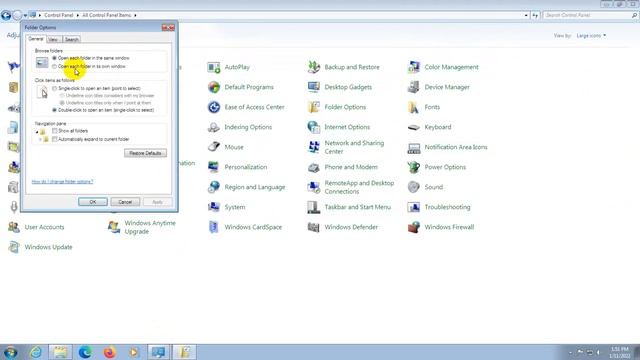Screen dimensions: 640x360
Task: Click the Sound icon
Action: click(x=414, y=187)
